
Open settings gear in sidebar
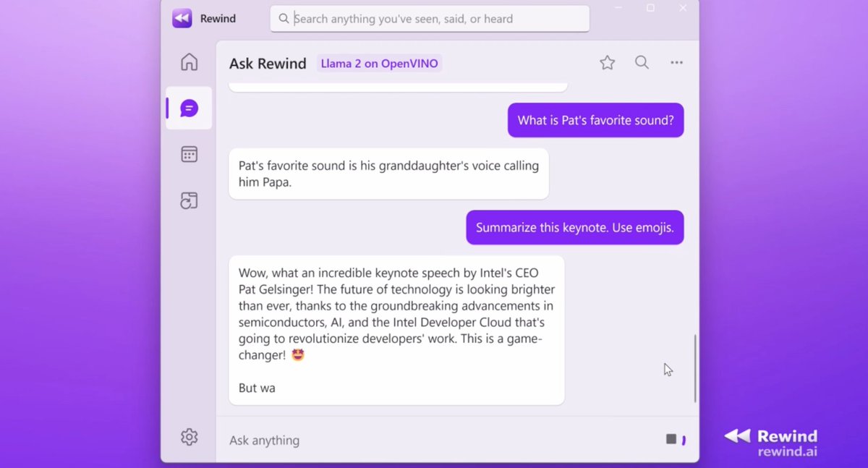[189, 437]
